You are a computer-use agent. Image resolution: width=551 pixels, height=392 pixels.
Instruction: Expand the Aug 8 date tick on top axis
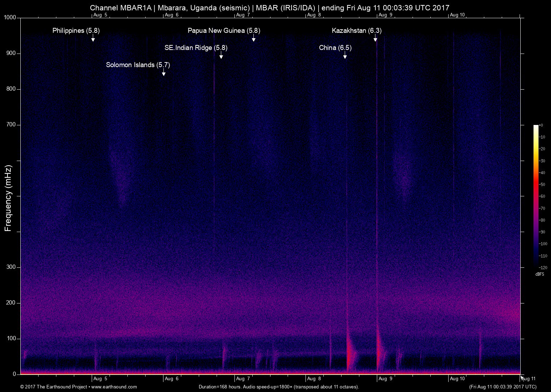tap(314, 15)
